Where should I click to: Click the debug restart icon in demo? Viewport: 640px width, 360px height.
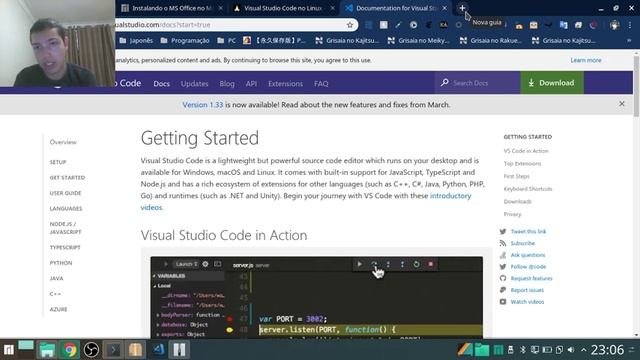pyautogui.click(x=416, y=264)
